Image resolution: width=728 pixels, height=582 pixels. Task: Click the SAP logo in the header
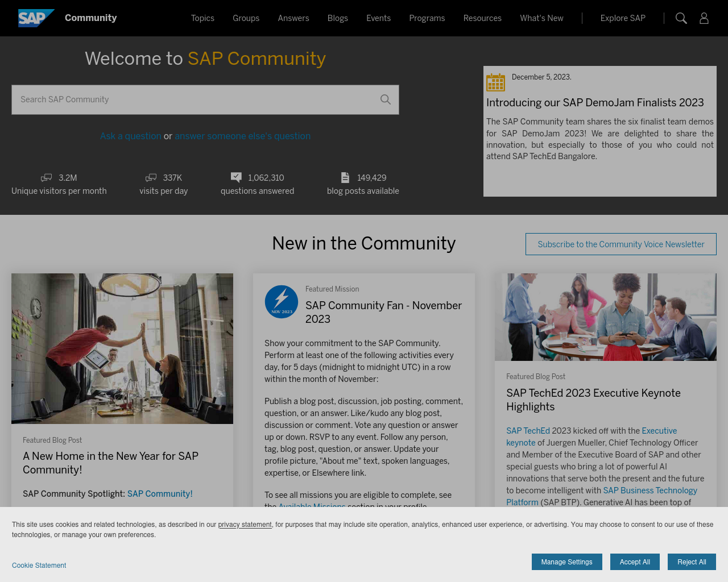(x=36, y=18)
